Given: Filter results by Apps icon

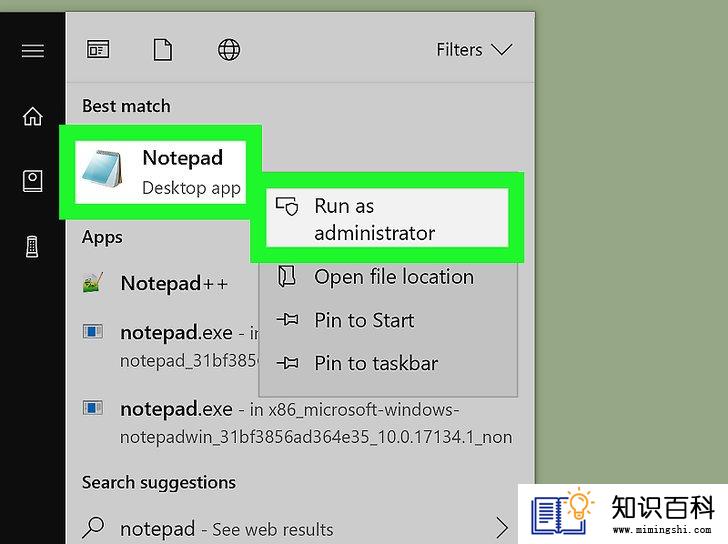Looking at the screenshot, I should pyautogui.click(x=98, y=49).
